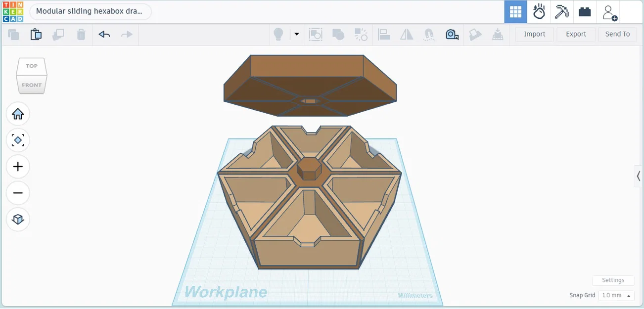
Task: Open the Settings button
Action: click(x=613, y=280)
